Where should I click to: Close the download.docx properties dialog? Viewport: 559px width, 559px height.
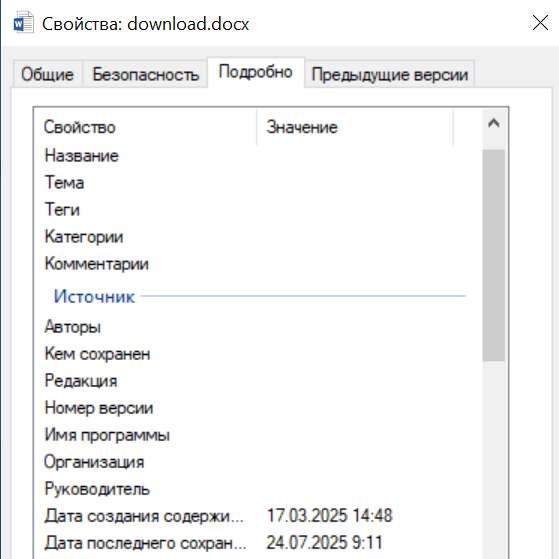point(540,23)
